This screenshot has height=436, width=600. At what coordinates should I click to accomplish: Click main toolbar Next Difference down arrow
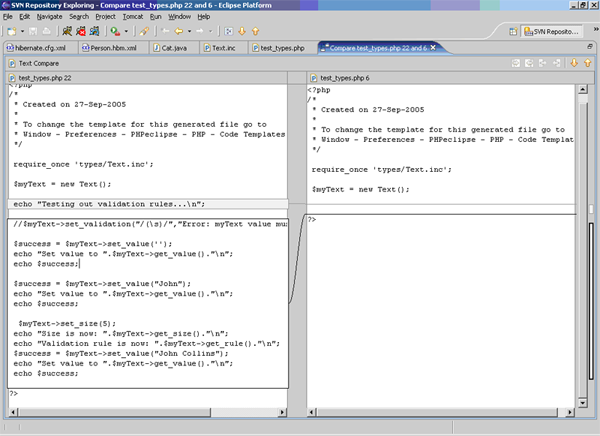pos(242,31)
